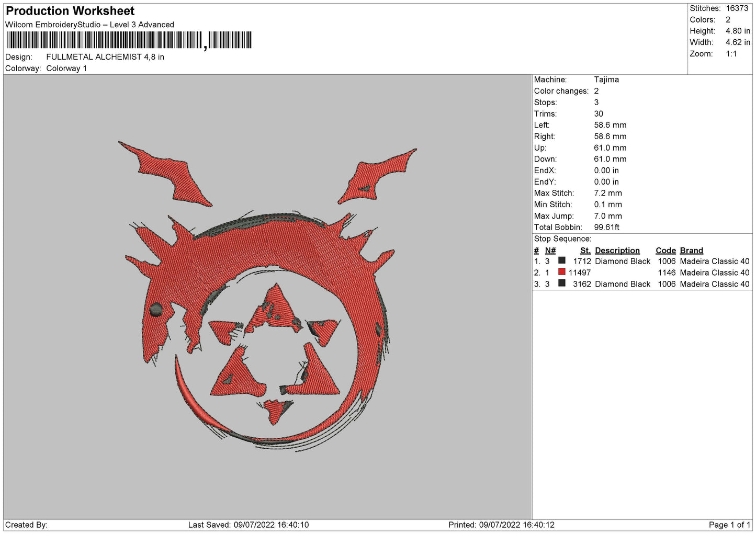
Task: Click stitch count 1712 in row 1
Action: pos(582,262)
